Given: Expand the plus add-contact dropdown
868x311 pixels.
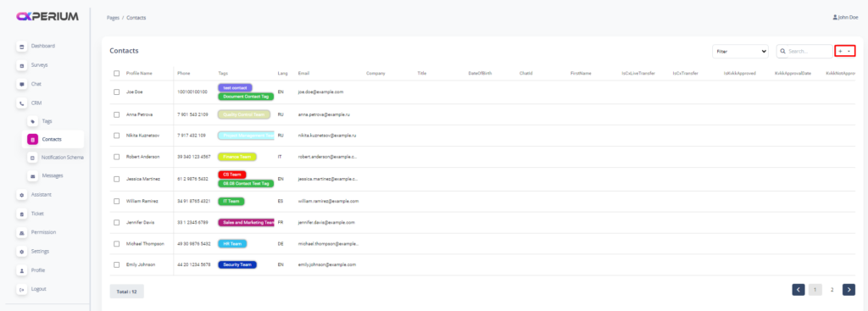Looking at the screenshot, I should tap(845, 51).
